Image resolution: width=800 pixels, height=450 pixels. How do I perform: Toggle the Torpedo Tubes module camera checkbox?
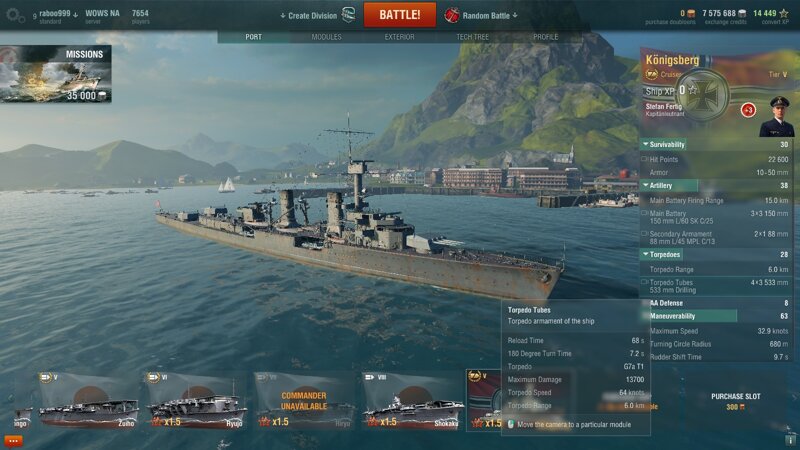(x=644, y=282)
